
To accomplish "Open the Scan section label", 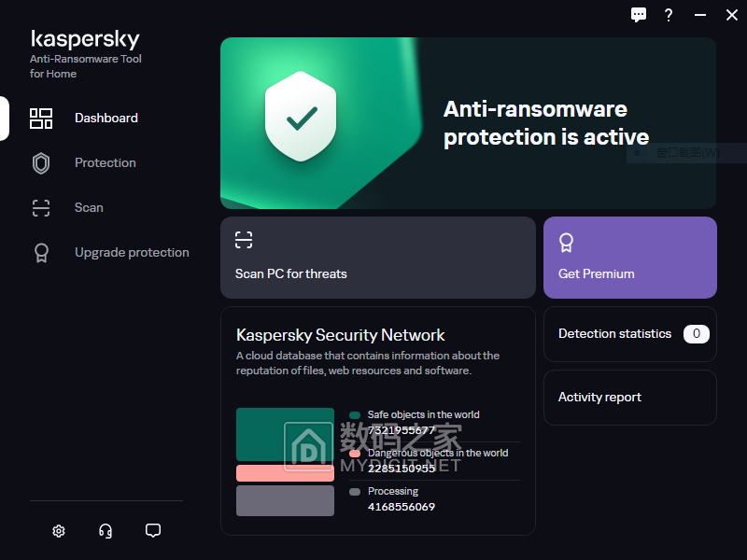I will [x=89, y=208].
